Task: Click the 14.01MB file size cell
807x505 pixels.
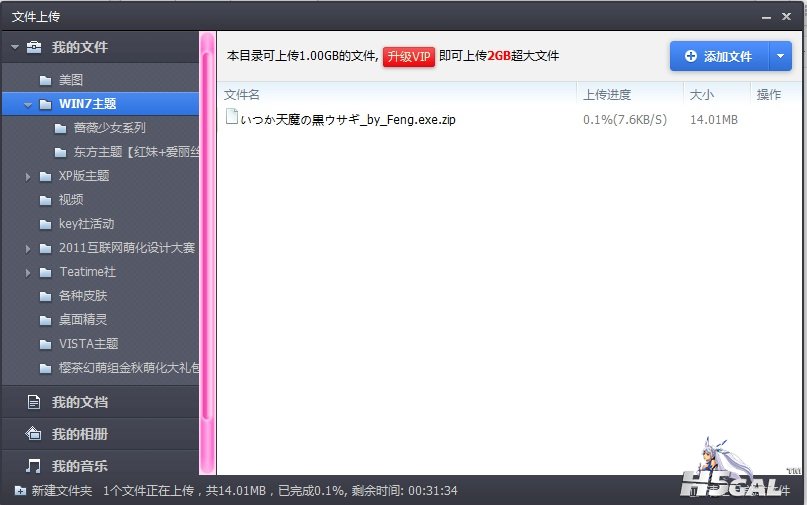Action: click(x=714, y=120)
